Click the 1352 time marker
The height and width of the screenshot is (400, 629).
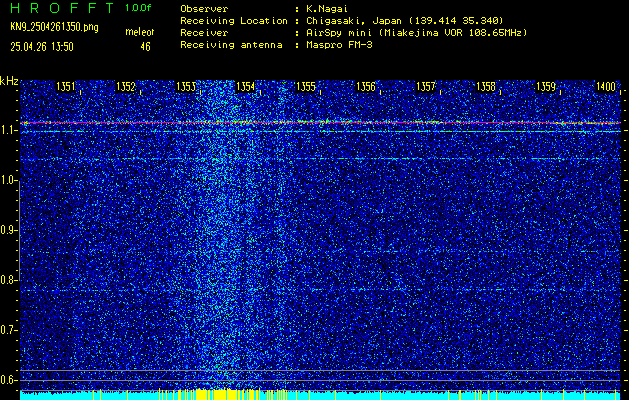pyautogui.click(x=126, y=87)
